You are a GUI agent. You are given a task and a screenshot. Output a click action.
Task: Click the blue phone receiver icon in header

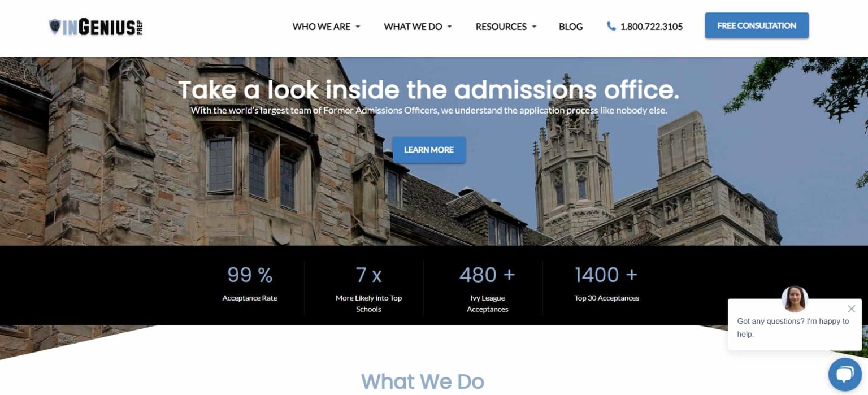click(610, 26)
